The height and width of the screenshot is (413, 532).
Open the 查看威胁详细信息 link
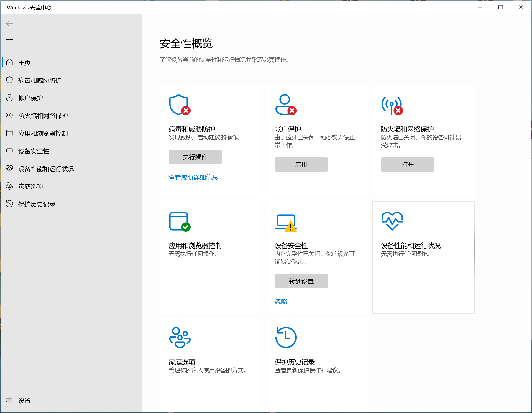click(x=193, y=177)
